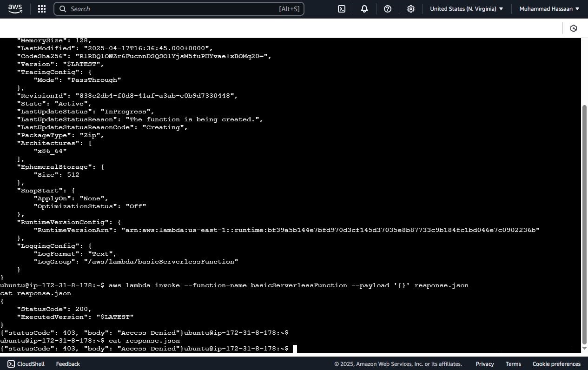Expand the United States (N. Virginia) region dropdown
This screenshot has width=588, height=370.
point(466,9)
